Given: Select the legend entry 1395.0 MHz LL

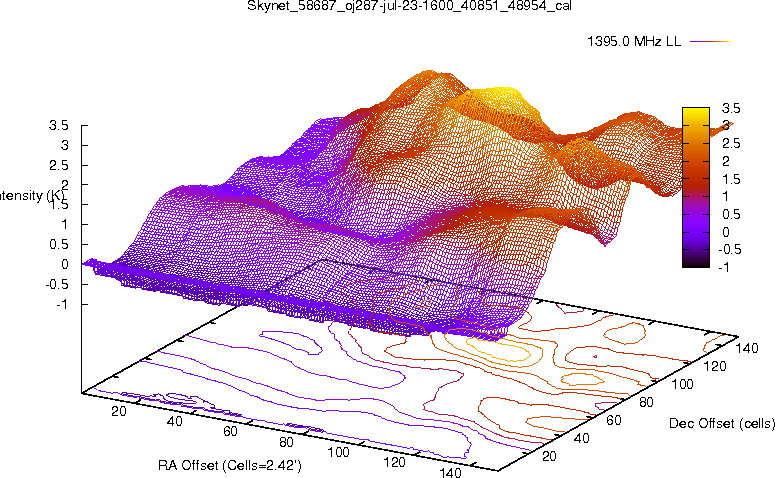Looking at the screenshot, I should point(634,42).
